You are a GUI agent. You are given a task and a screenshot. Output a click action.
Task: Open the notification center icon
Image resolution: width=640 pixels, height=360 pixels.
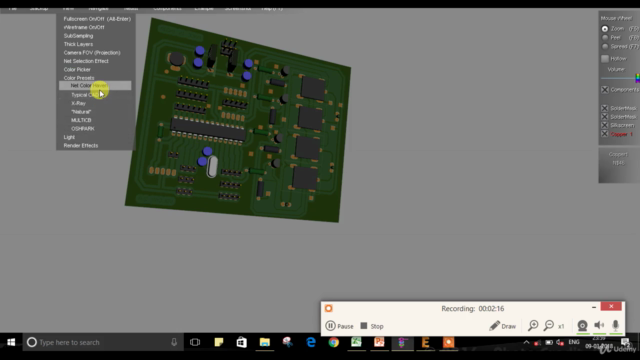coord(625,342)
